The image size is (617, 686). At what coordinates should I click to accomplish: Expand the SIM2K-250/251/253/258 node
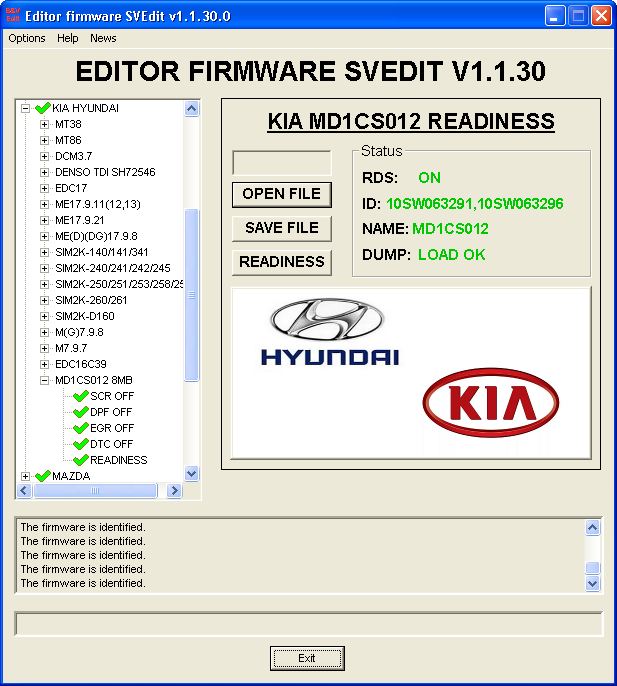(x=44, y=284)
